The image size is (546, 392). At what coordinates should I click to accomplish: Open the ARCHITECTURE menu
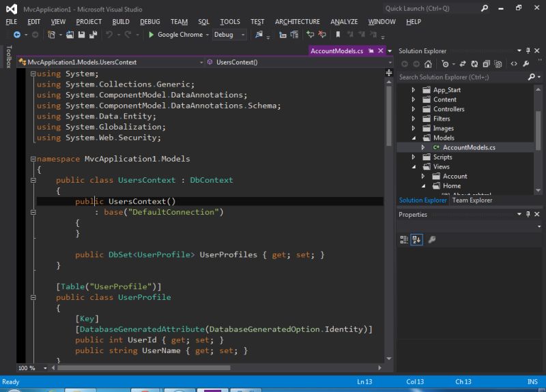[298, 22]
